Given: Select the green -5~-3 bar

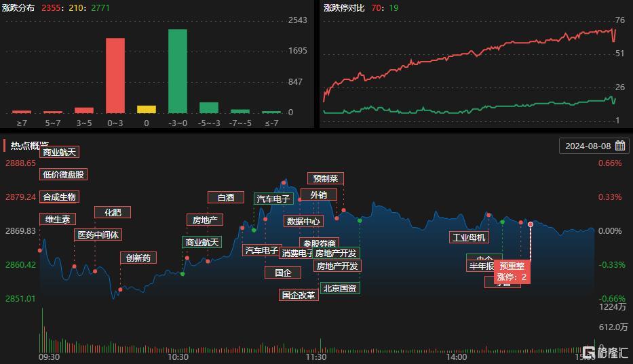Looking at the screenshot, I should pos(209,108).
